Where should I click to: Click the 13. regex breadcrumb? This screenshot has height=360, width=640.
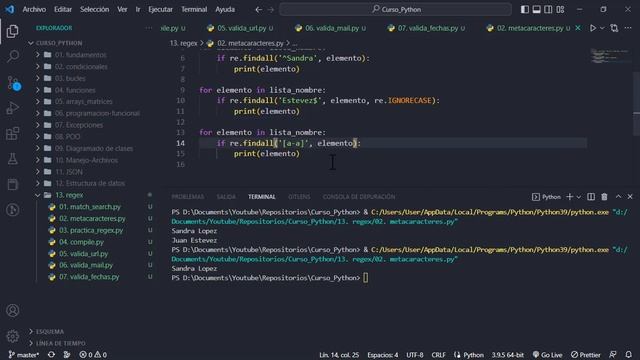click(184, 43)
